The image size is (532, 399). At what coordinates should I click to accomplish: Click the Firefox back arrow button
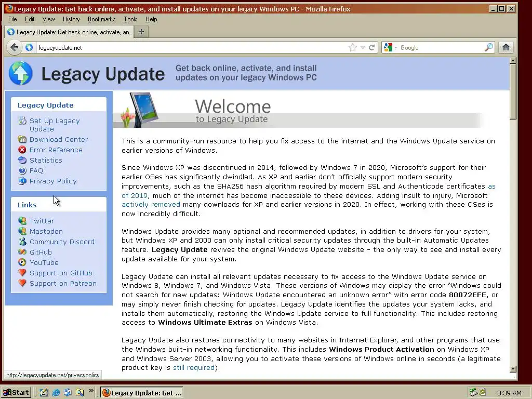14,47
